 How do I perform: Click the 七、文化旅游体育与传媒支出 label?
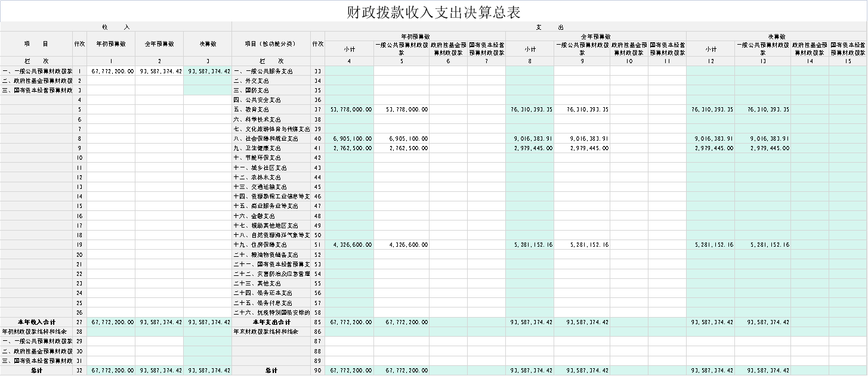pyautogui.click(x=271, y=129)
